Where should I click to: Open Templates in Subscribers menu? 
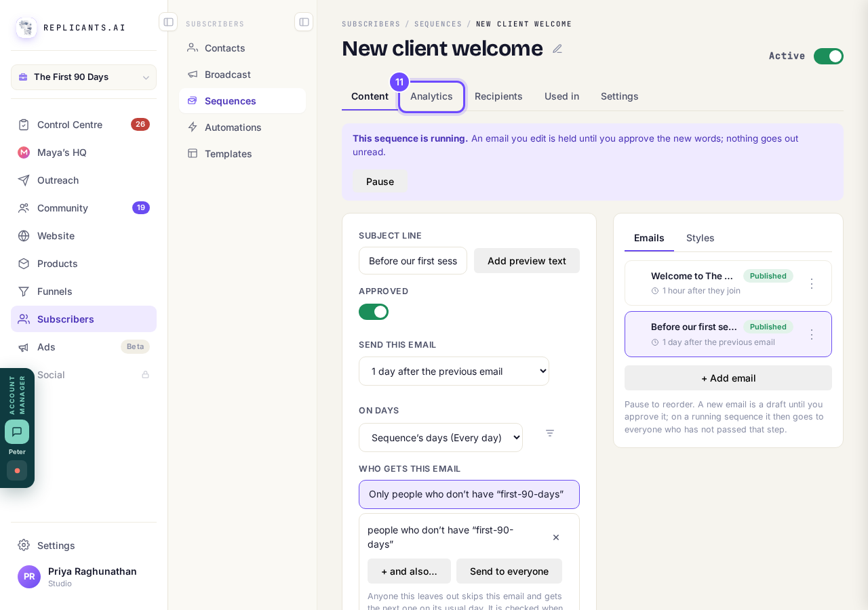click(x=242, y=154)
